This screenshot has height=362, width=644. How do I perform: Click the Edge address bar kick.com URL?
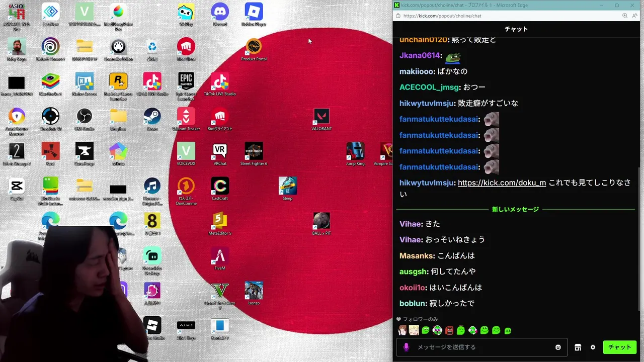442,16
